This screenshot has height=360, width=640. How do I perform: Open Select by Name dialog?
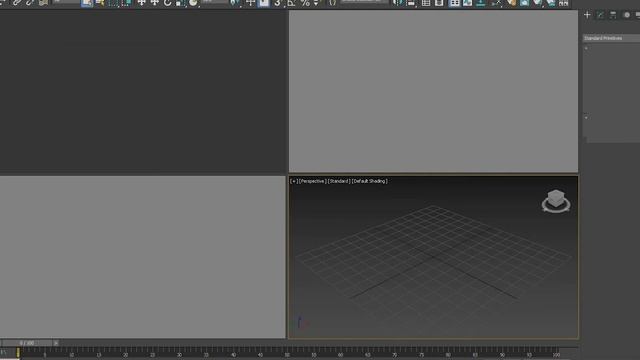100,3
